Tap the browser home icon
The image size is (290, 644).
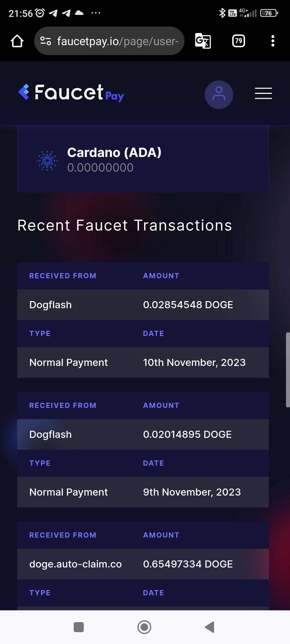pos(17,41)
